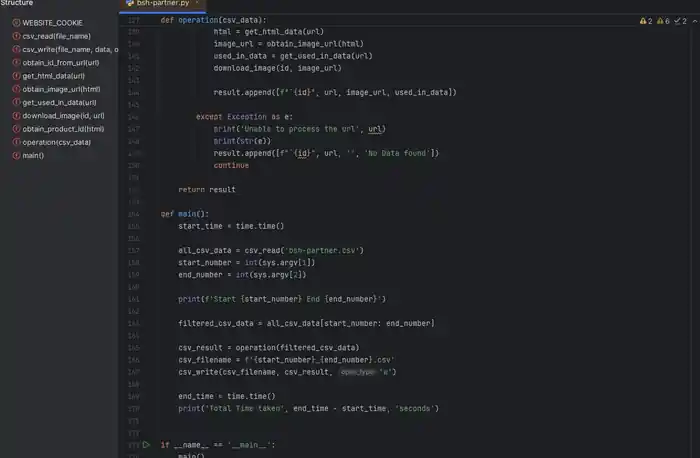The height and width of the screenshot is (458, 700).
Task: Click 'return result' statement
Action: (x=207, y=190)
